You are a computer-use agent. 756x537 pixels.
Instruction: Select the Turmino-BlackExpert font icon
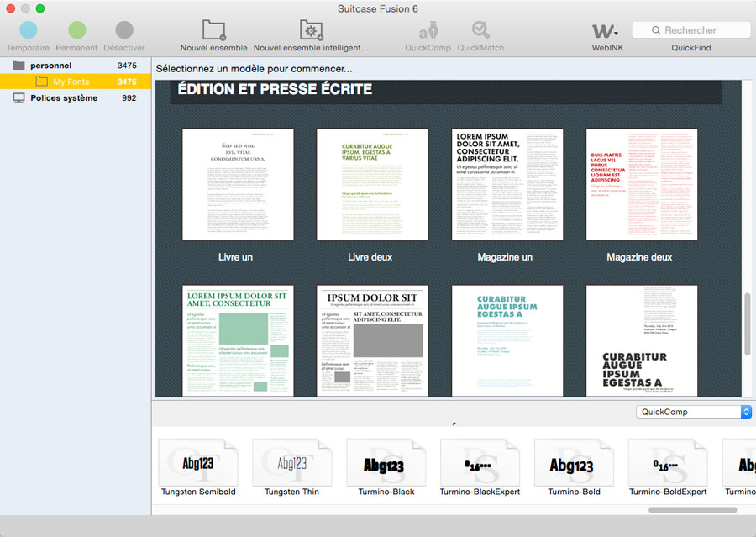coord(480,462)
